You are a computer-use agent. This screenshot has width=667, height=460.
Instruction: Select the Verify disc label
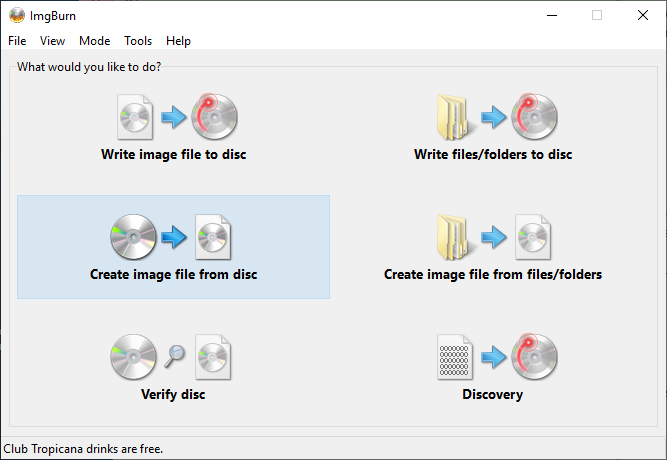point(173,394)
